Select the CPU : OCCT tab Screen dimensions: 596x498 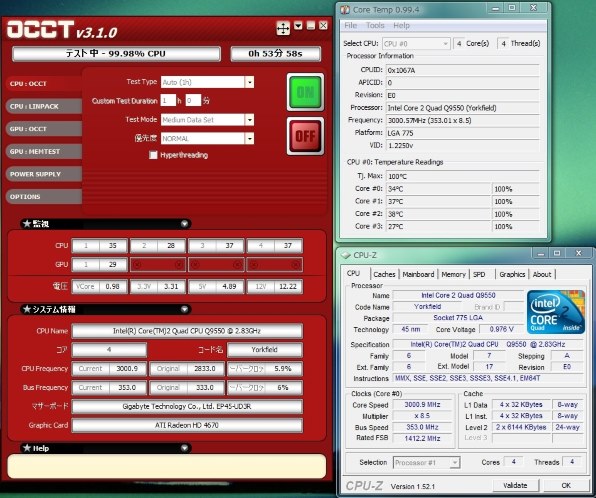tap(44, 84)
